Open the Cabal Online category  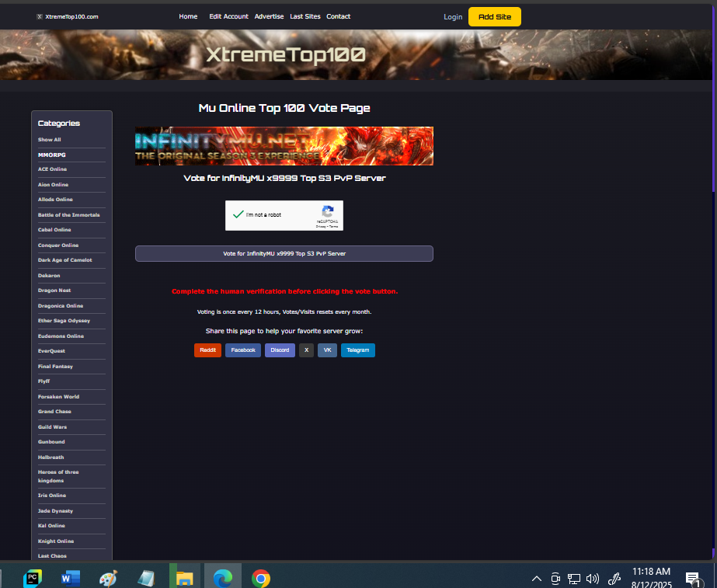(x=54, y=230)
